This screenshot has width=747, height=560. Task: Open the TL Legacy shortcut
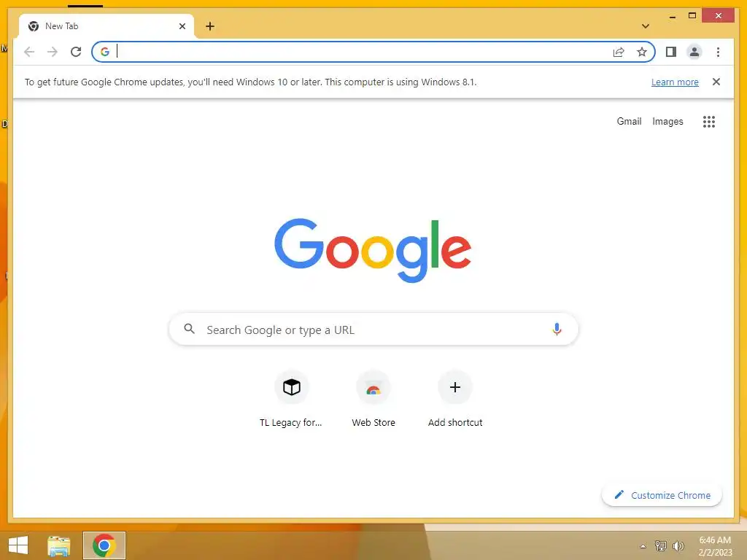pos(291,399)
